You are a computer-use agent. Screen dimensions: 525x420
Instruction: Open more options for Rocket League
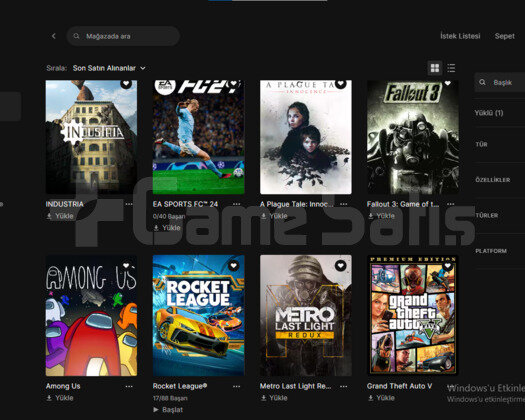click(236, 386)
